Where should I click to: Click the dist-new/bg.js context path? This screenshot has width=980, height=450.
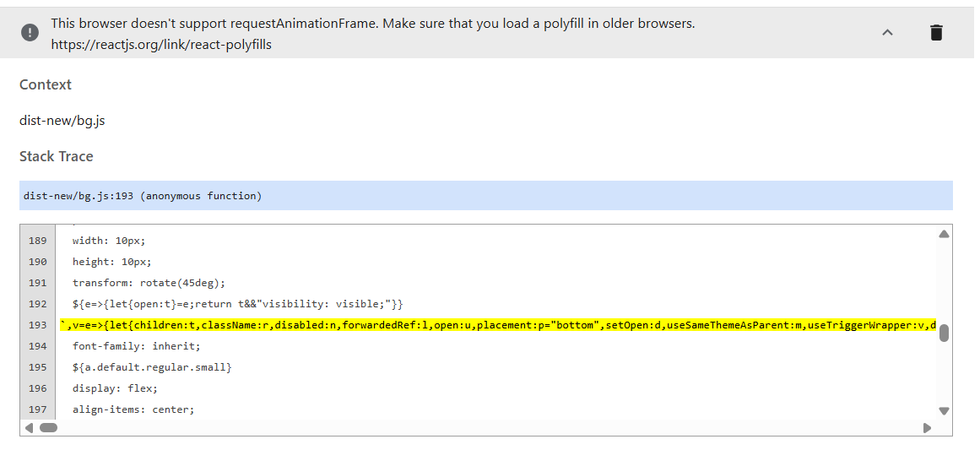point(62,121)
